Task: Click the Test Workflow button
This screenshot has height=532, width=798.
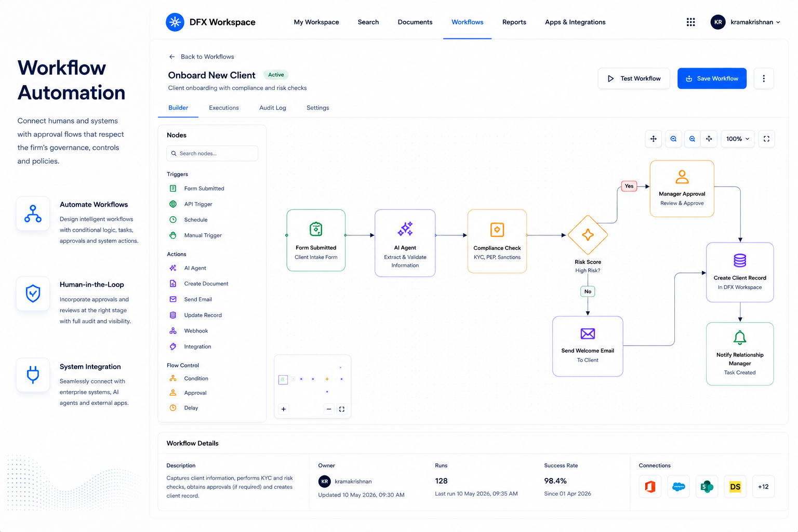Action: click(x=634, y=78)
